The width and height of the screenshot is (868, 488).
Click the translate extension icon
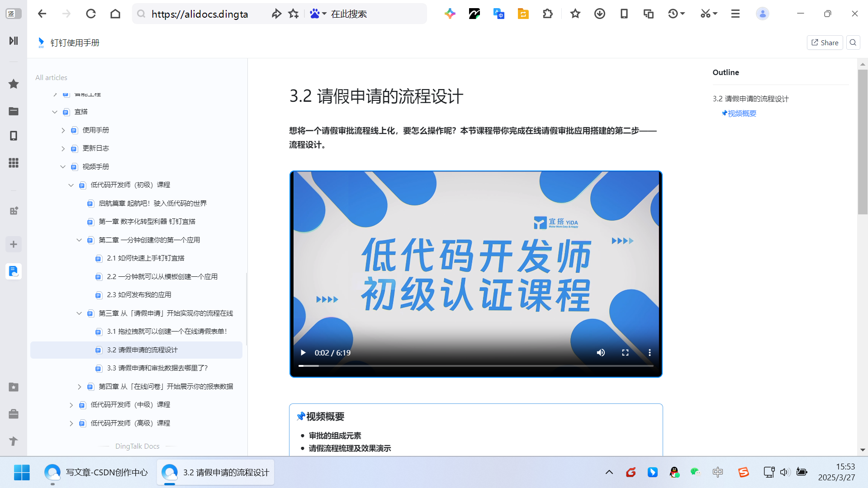tap(498, 14)
